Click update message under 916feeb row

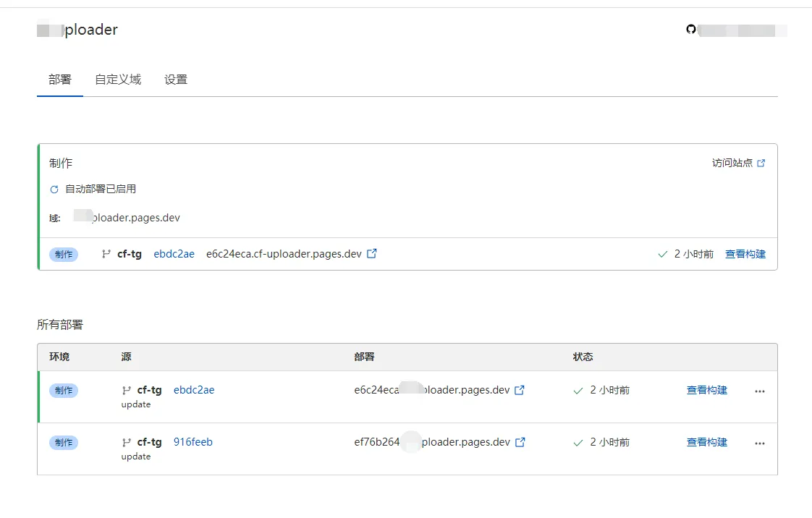(136, 457)
